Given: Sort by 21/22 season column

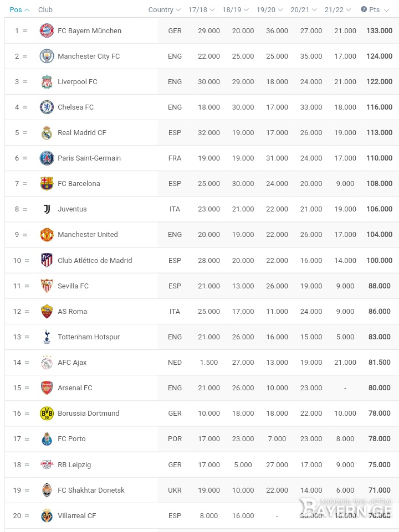Looking at the screenshot, I should tap(337, 9).
